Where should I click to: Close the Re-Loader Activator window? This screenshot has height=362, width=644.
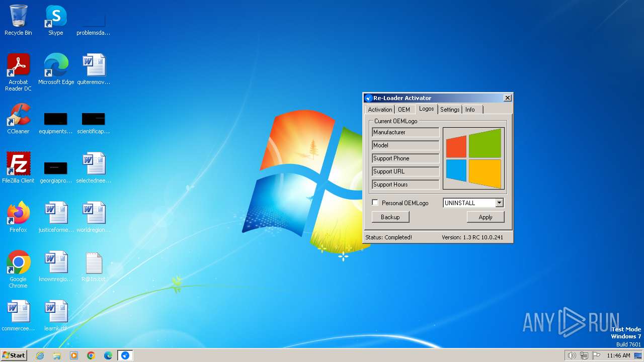click(x=507, y=98)
